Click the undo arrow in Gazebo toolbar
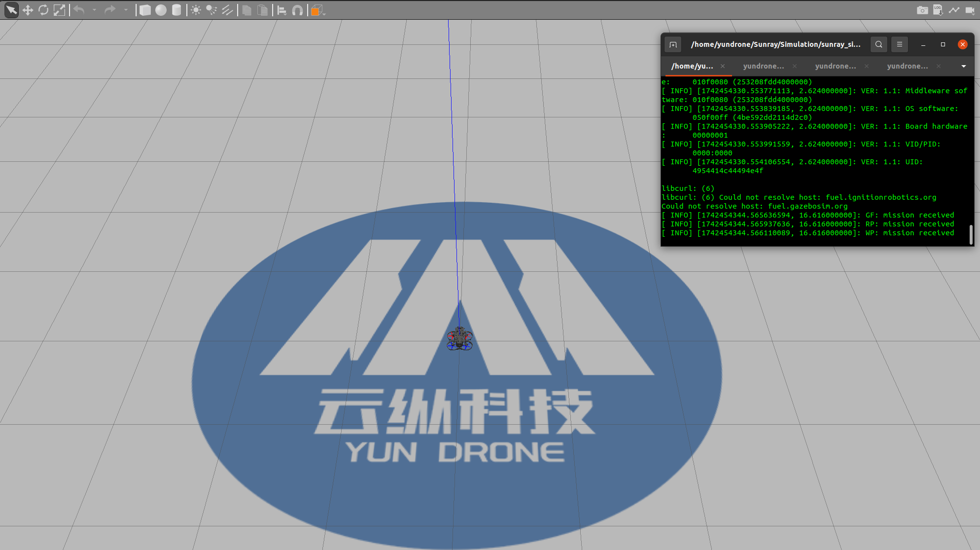This screenshot has height=550, width=980. pos(79,10)
